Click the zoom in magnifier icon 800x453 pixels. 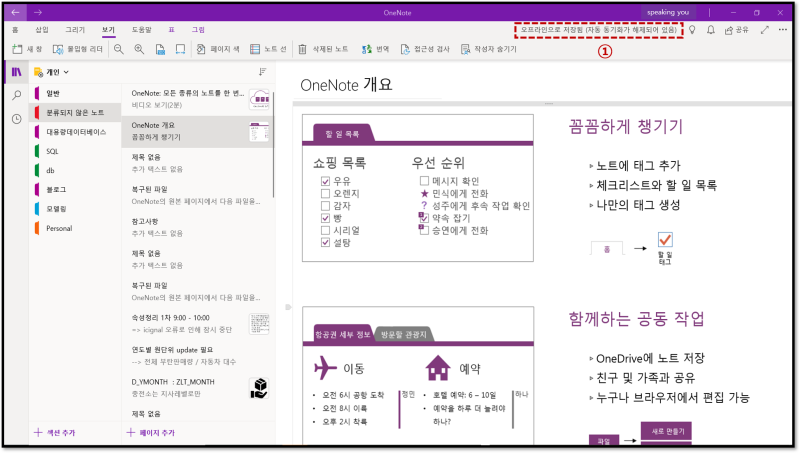pos(139,49)
